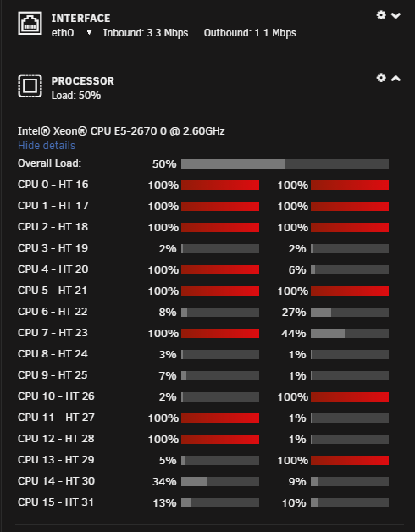Click HT 16 load bar
This screenshot has width=415, height=532.
point(350,186)
